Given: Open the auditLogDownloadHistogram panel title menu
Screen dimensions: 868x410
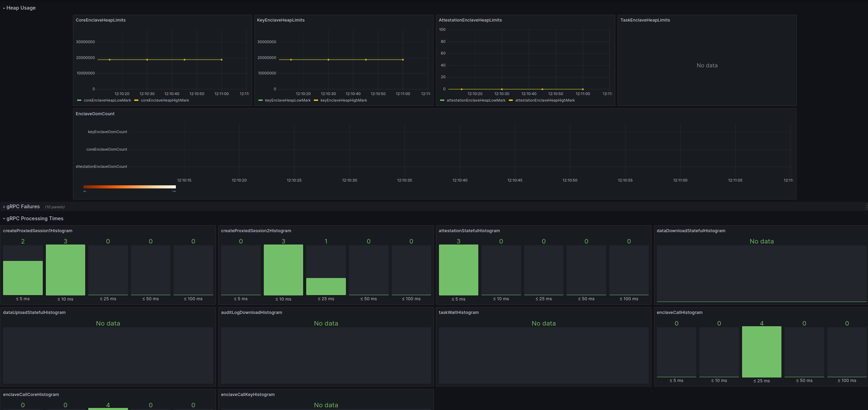Looking at the screenshot, I should coord(251,313).
